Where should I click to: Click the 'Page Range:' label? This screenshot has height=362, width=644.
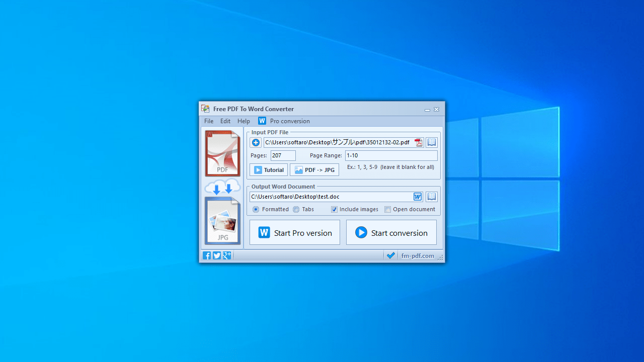tap(326, 156)
